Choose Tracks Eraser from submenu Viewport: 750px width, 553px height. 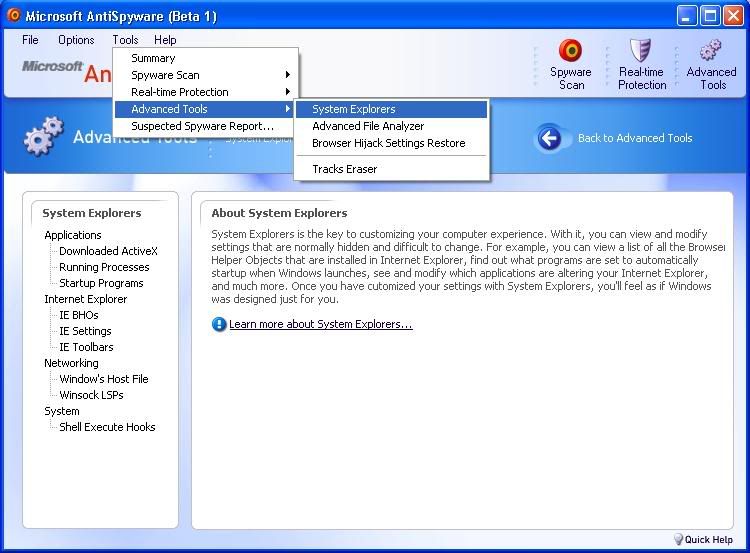[391, 169]
